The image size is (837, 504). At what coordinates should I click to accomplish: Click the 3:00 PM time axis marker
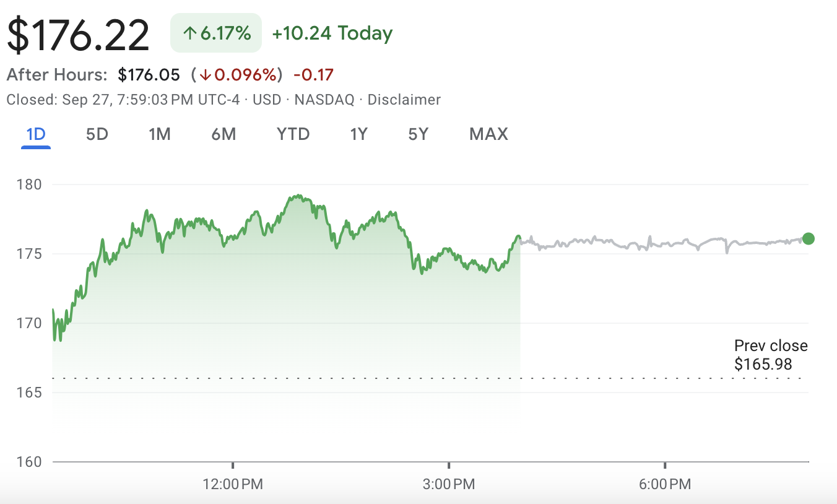click(449, 484)
